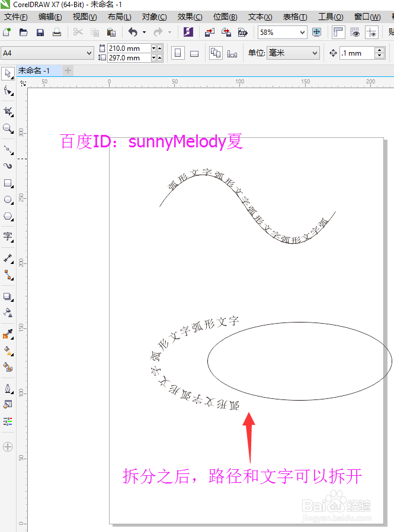
Task: Increase the nudge distance .1 mm spinner
Action: coord(379,50)
